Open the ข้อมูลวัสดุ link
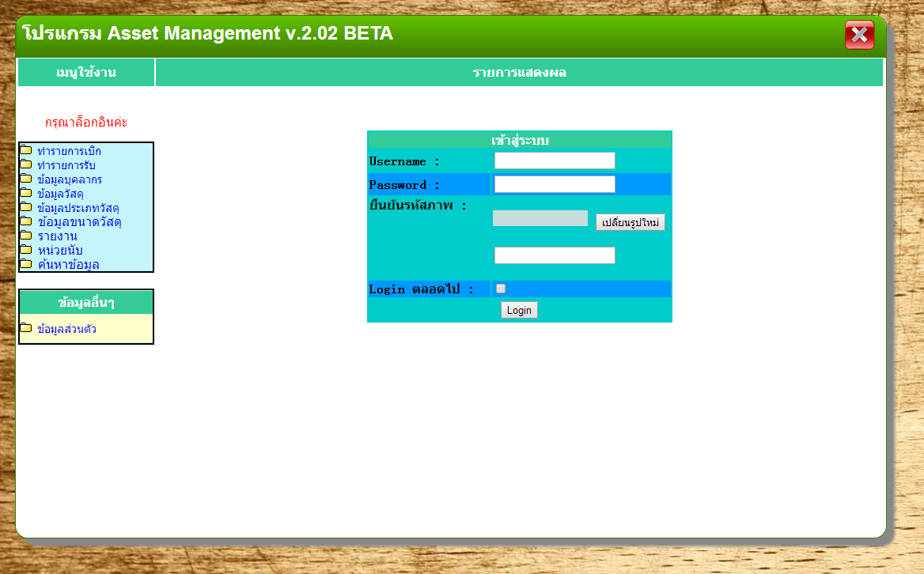 click(60, 194)
